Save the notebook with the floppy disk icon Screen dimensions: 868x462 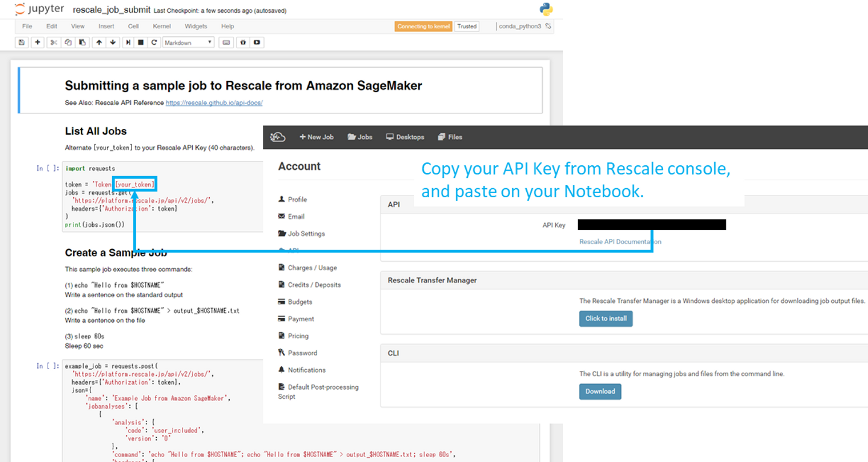coord(22,42)
